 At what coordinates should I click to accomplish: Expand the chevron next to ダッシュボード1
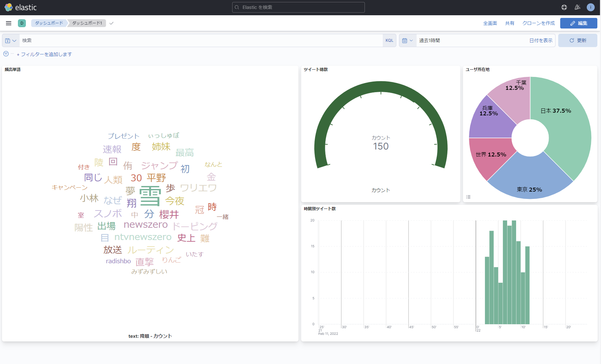(111, 23)
